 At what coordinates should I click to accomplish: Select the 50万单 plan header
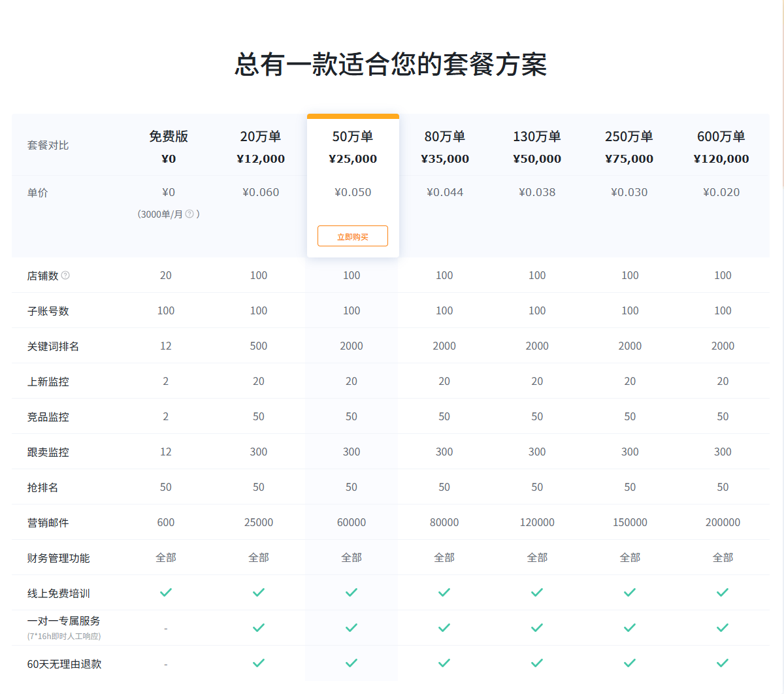pyautogui.click(x=353, y=136)
